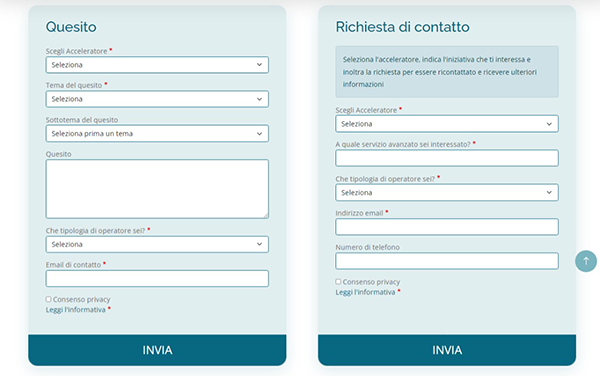The height and width of the screenshot is (376, 600).
Task: Tick Consenso privacy in Quesito form
Action: point(49,299)
